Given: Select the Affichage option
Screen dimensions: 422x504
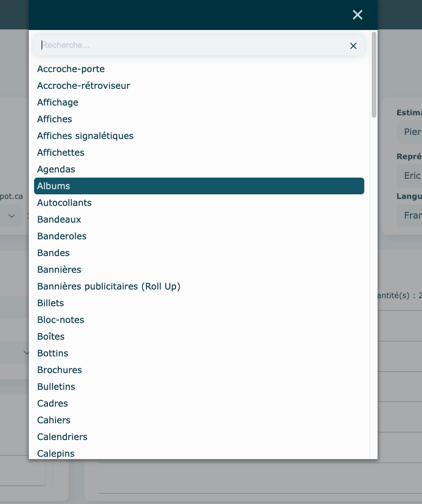Looking at the screenshot, I should tap(58, 103).
